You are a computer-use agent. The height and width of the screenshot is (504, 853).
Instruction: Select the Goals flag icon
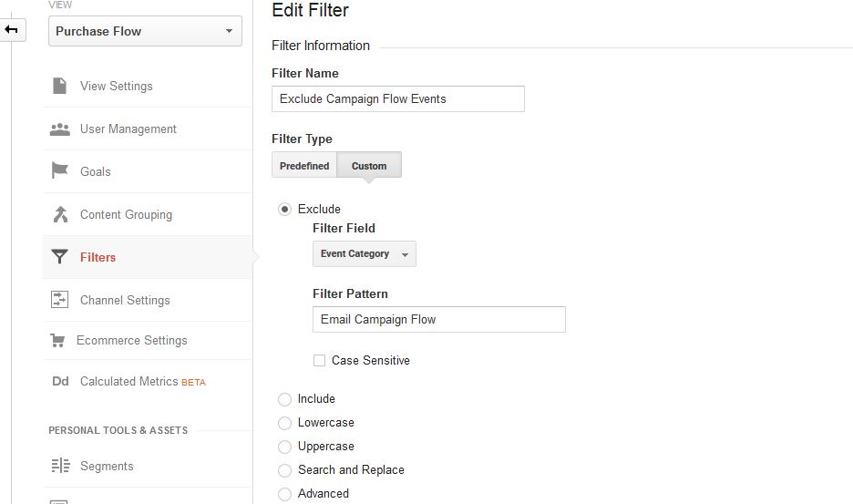(60, 171)
